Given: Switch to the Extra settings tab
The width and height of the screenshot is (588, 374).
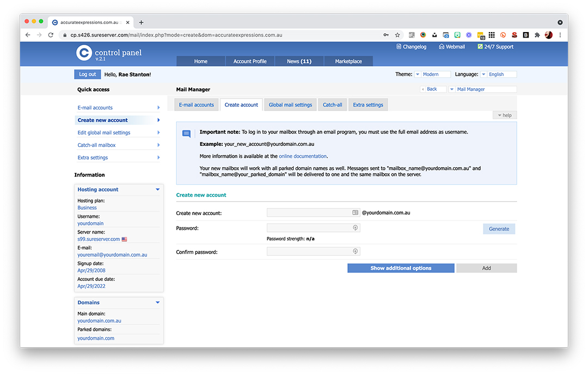Looking at the screenshot, I should coord(368,105).
